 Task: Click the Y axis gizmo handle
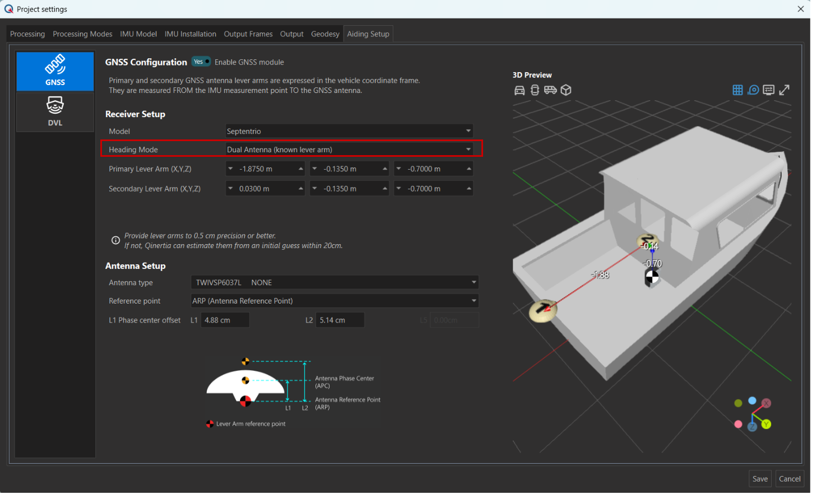point(766,424)
